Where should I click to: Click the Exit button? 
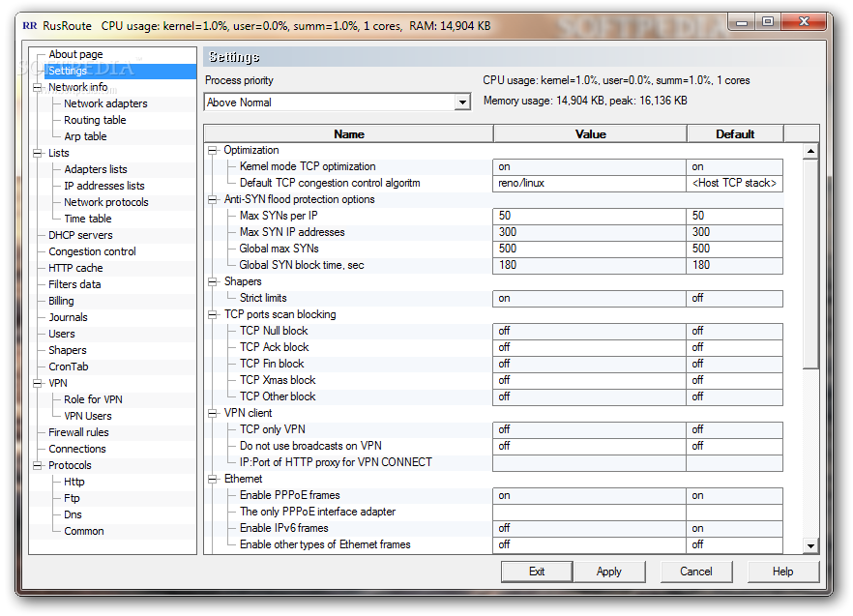tap(537, 572)
